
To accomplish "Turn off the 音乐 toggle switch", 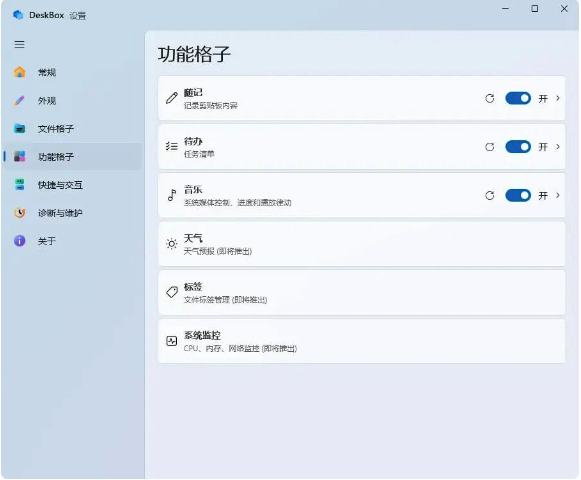I will point(518,195).
